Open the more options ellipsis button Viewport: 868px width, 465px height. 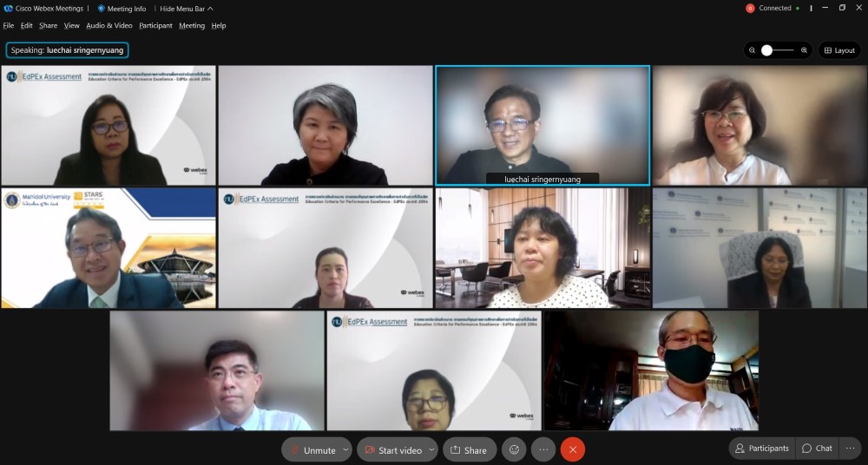tap(543, 449)
